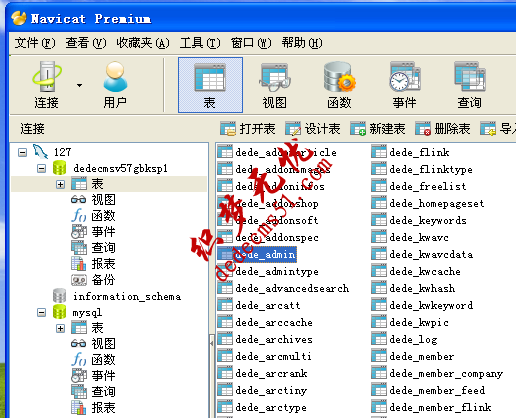The width and height of the screenshot is (516, 418).
Task: Switch to 视图 (View) in toolbar
Action: (x=275, y=85)
